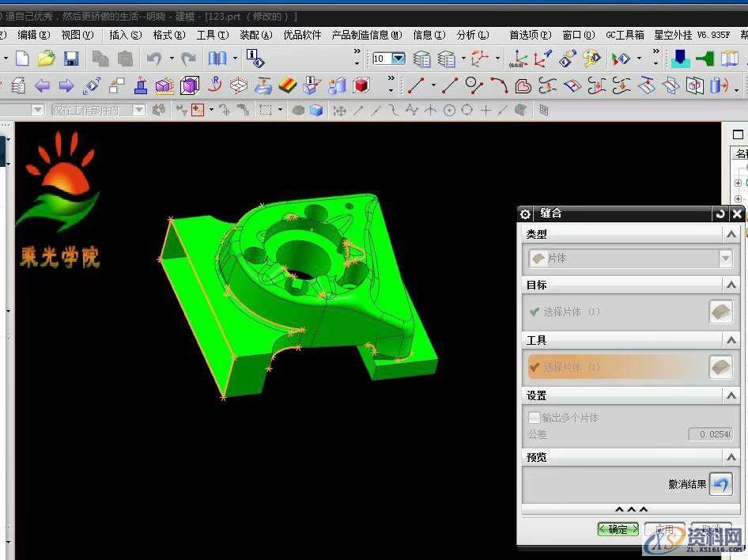
Task: Open the 插入(S) menu
Action: click(125, 35)
